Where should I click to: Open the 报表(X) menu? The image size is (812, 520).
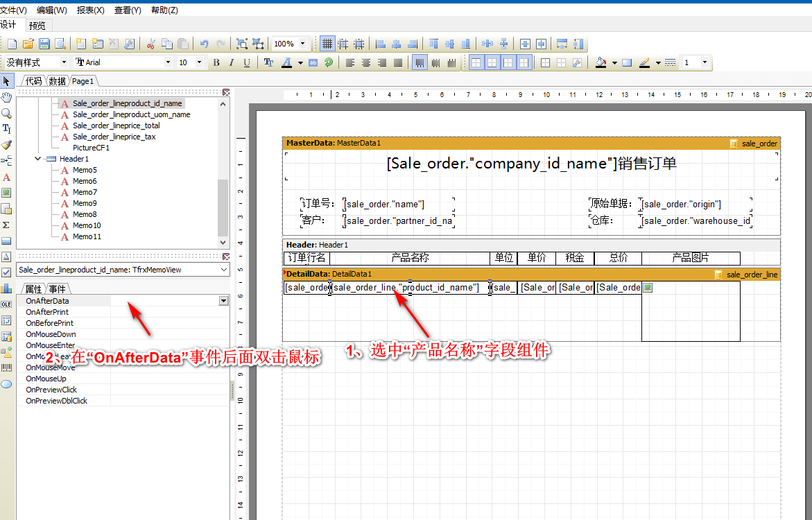[90, 10]
